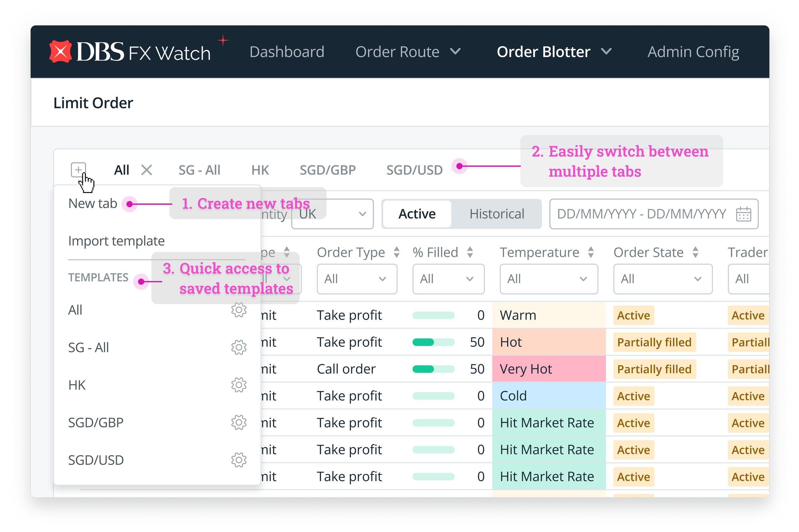Switch to Historical orders view
Viewport: 799px width, 532px height.
(x=497, y=214)
